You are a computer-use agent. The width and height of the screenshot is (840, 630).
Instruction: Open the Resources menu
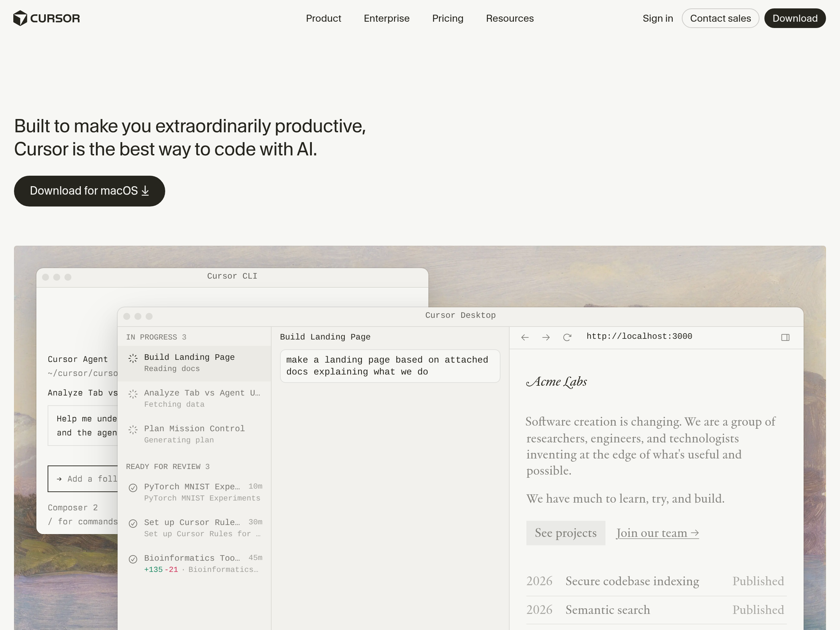click(510, 18)
